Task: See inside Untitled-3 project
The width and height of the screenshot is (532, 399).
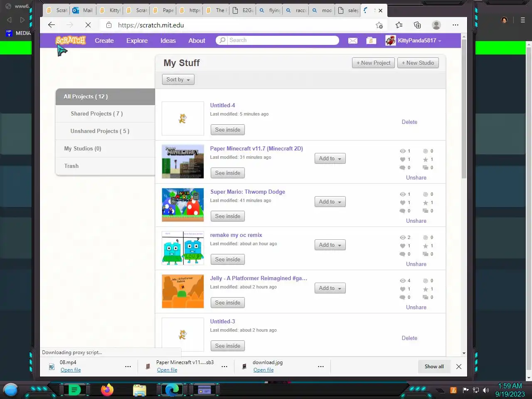Action: (x=228, y=346)
